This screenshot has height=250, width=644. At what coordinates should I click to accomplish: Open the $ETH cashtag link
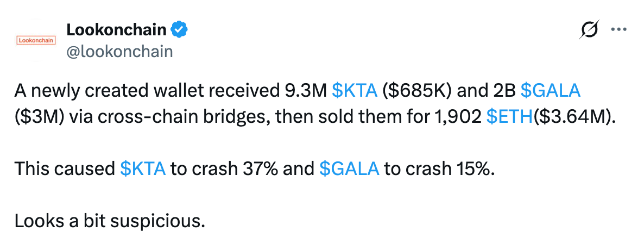point(509,117)
